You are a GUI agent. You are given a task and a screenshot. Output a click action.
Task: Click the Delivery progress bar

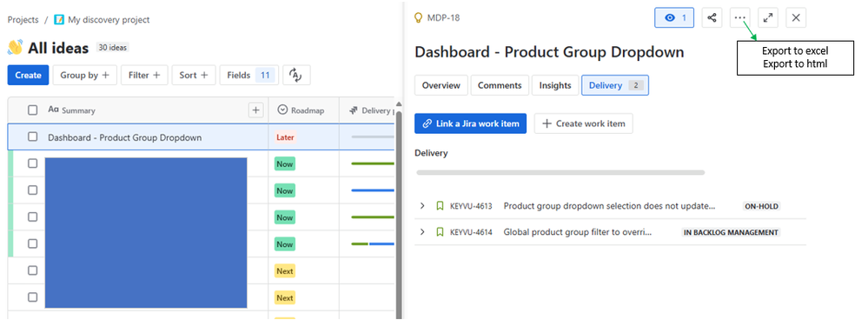[x=560, y=173]
